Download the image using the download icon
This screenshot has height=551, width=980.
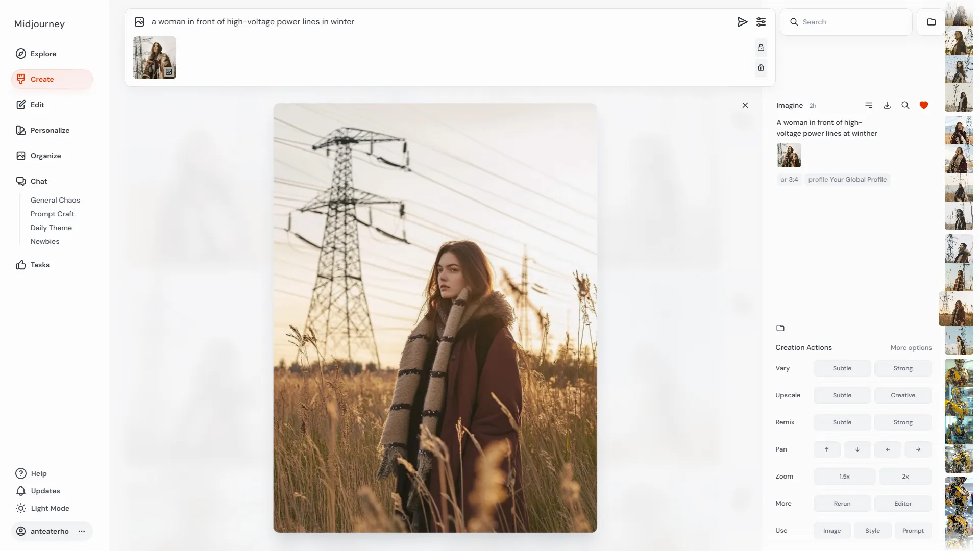coord(887,105)
